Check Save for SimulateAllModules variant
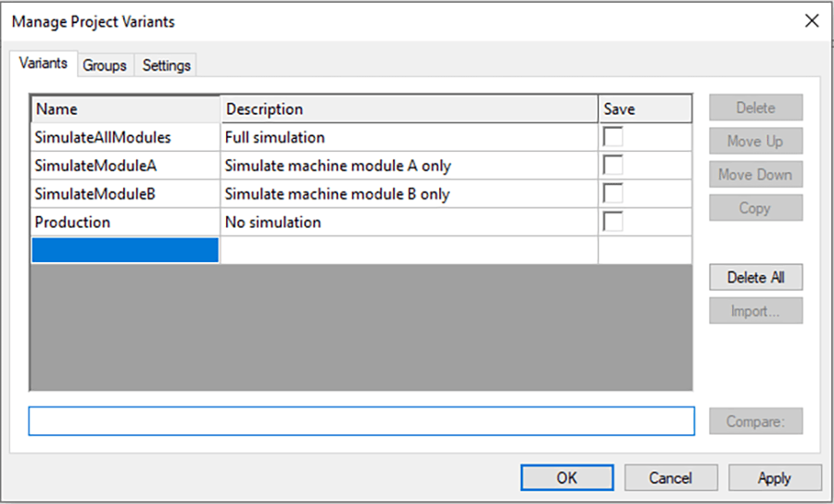This screenshot has height=504, width=834. point(613,137)
